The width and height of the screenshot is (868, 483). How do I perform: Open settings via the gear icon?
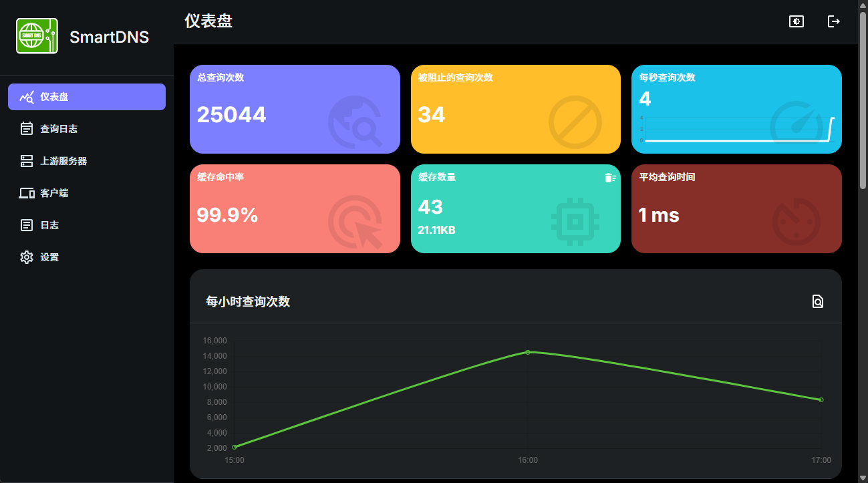(25, 257)
